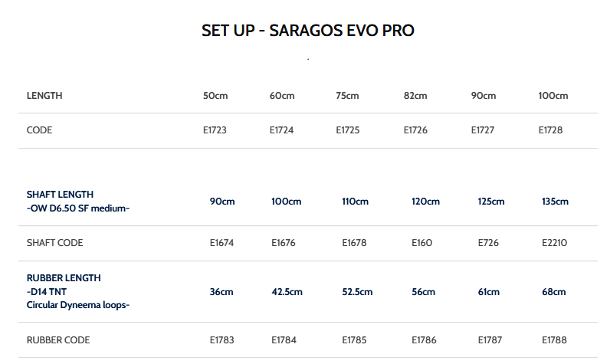610x364 pixels.
Task: Select shaft code E1674
Action: click(221, 243)
